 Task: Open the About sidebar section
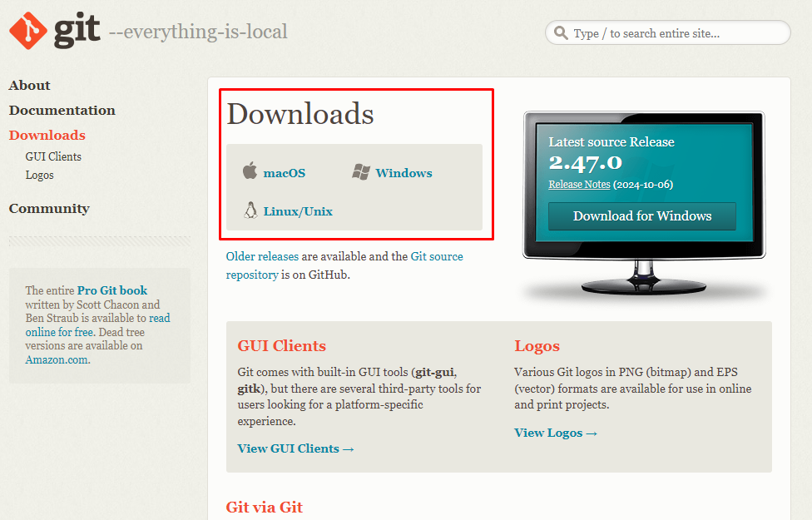(29, 85)
